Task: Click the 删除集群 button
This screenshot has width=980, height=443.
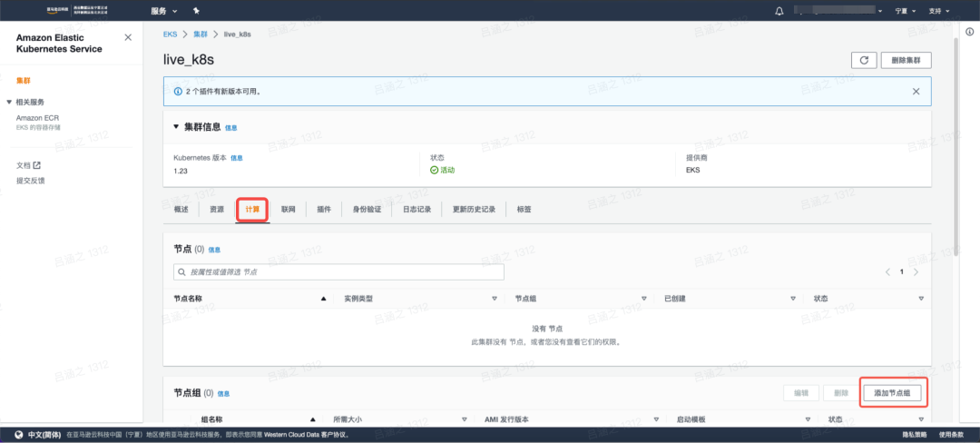Action: pyautogui.click(x=906, y=60)
